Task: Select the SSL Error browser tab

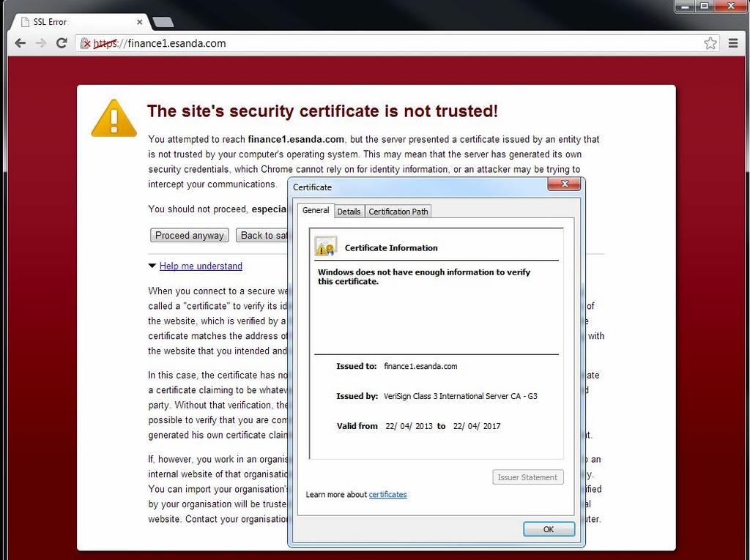Action: (79, 22)
